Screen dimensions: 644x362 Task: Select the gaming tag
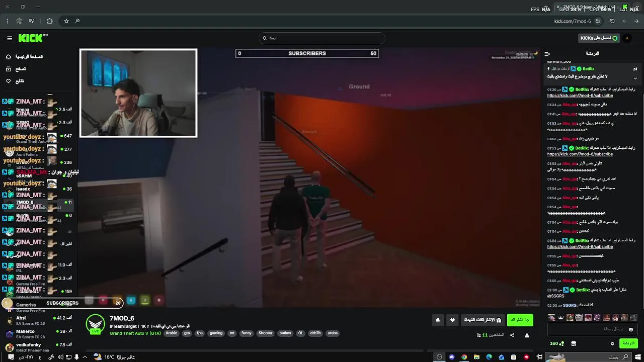[216, 333]
